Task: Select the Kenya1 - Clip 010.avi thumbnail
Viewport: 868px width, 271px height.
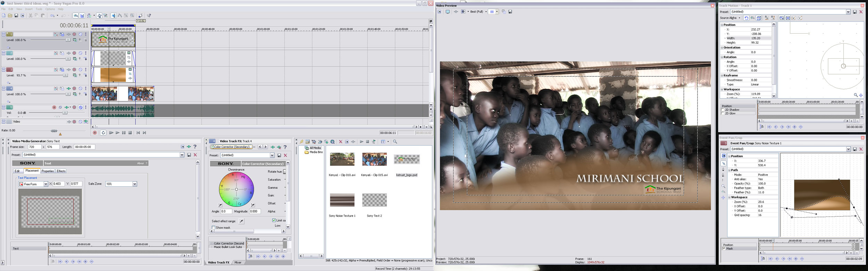Action: 342,159
